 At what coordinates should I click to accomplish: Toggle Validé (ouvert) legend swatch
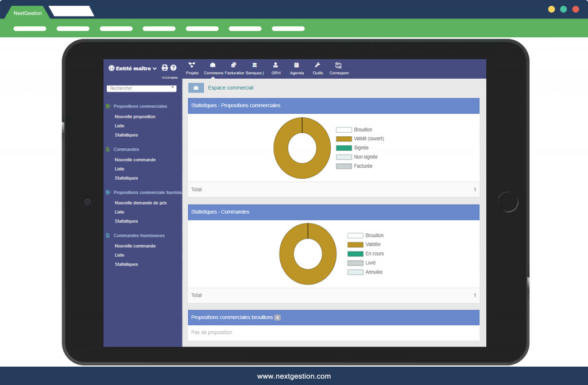(344, 139)
